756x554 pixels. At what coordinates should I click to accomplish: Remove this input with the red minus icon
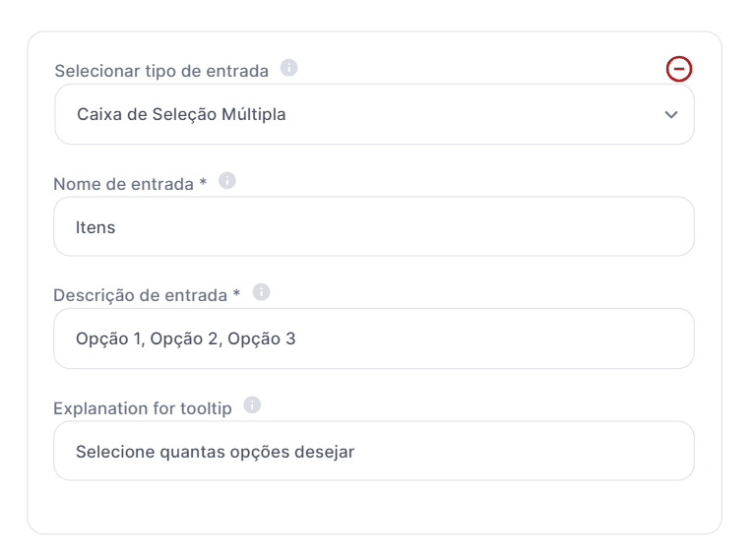(679, 69)
